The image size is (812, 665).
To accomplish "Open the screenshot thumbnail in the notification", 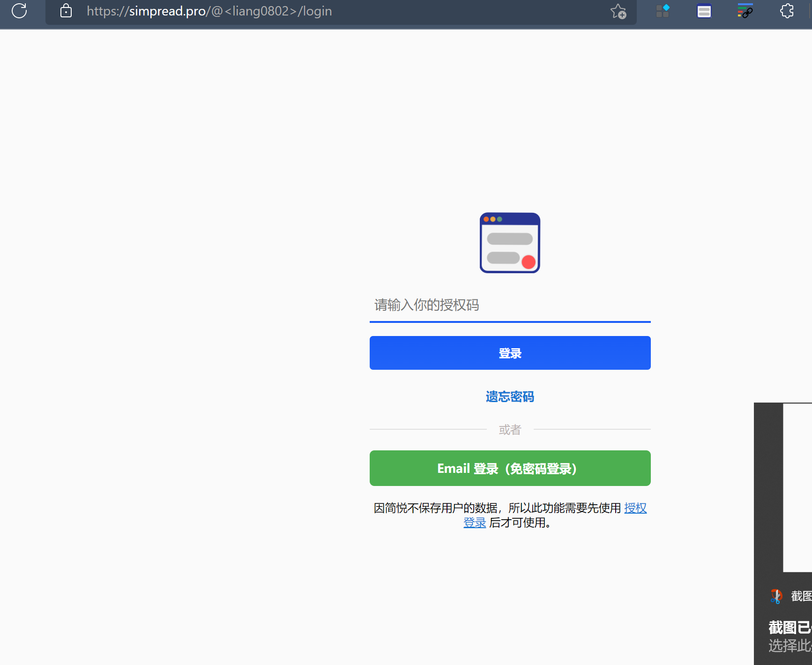I will tap(797, 487).
